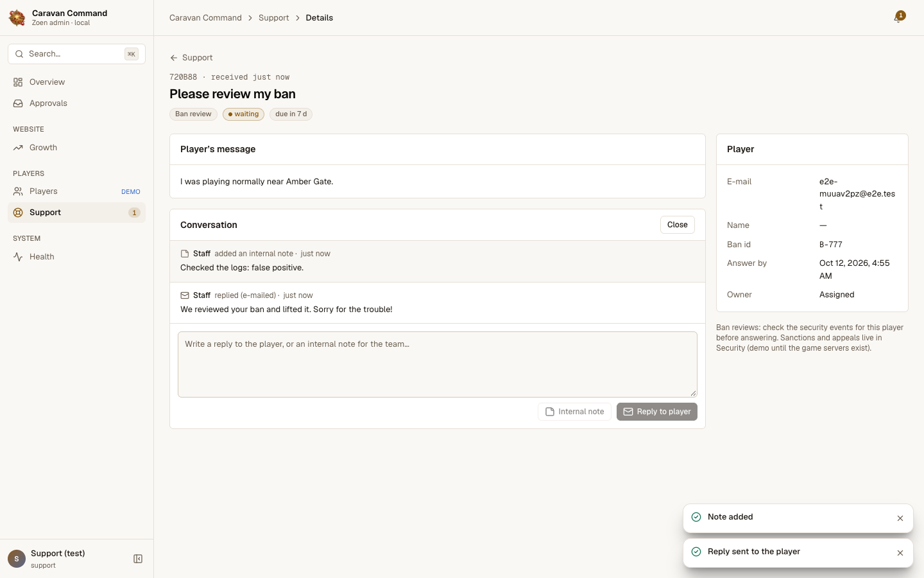
Task: Click the e-mailed reply envelope icon
Action: pos(185,295)
